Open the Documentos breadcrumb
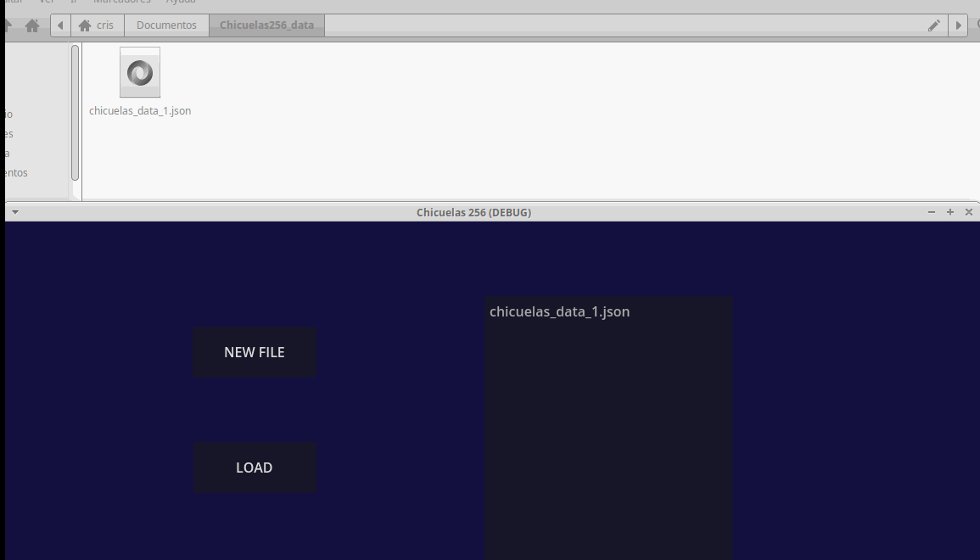980x560 pixels. tap(166, 25)
